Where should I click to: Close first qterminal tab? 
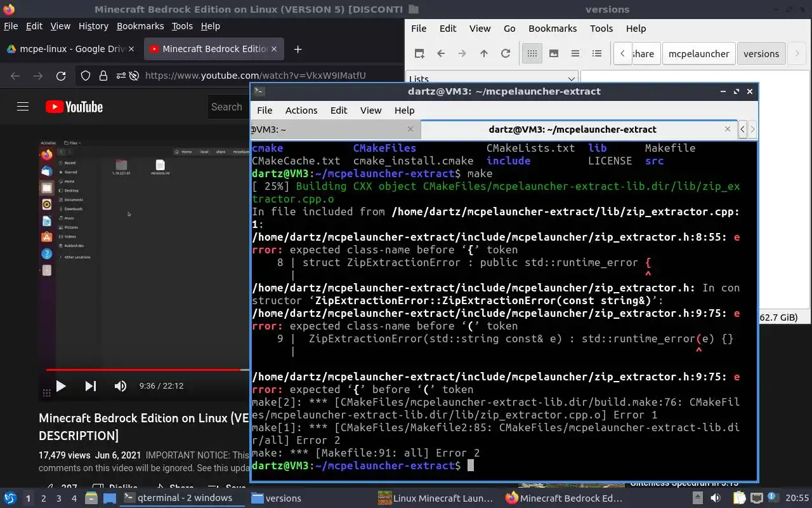tap(410, 129)
